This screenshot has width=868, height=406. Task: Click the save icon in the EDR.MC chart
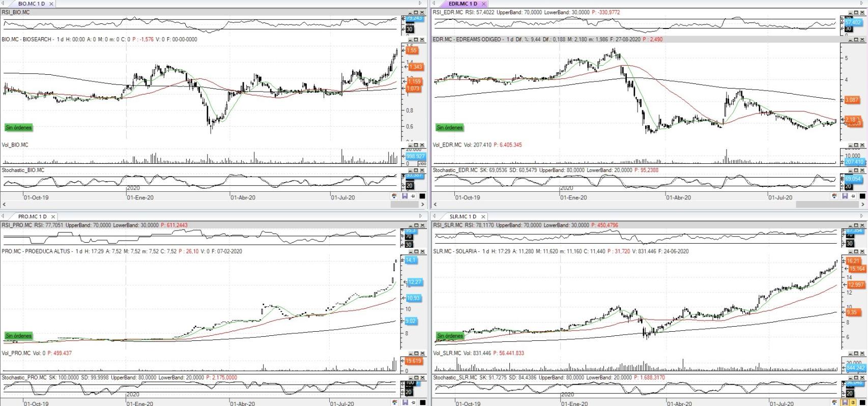[x=845, y=196]
